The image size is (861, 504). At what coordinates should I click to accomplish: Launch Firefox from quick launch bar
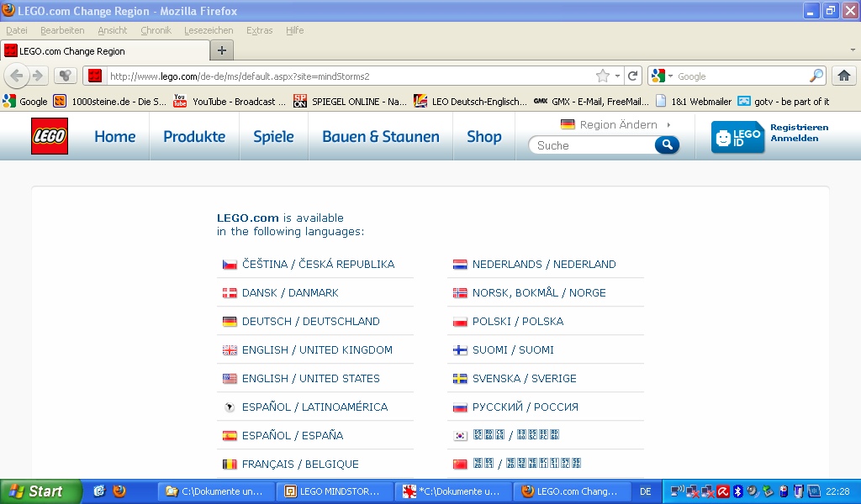coord(119,491)
